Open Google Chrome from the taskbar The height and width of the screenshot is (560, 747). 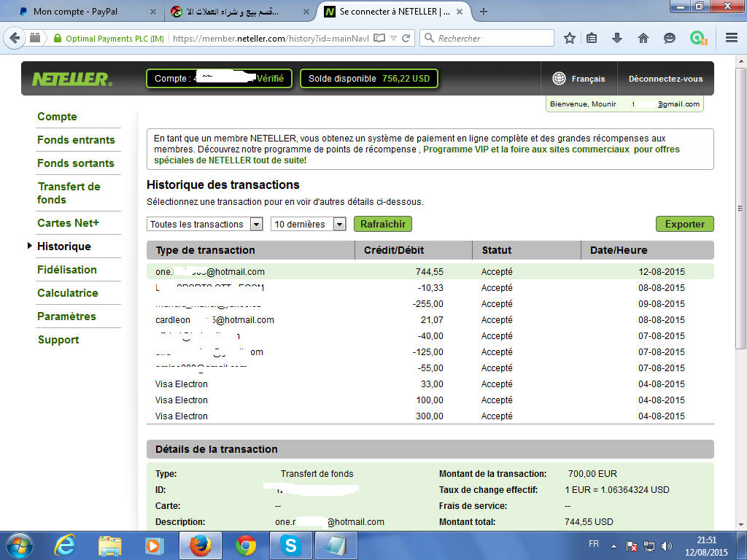(246, 545)
